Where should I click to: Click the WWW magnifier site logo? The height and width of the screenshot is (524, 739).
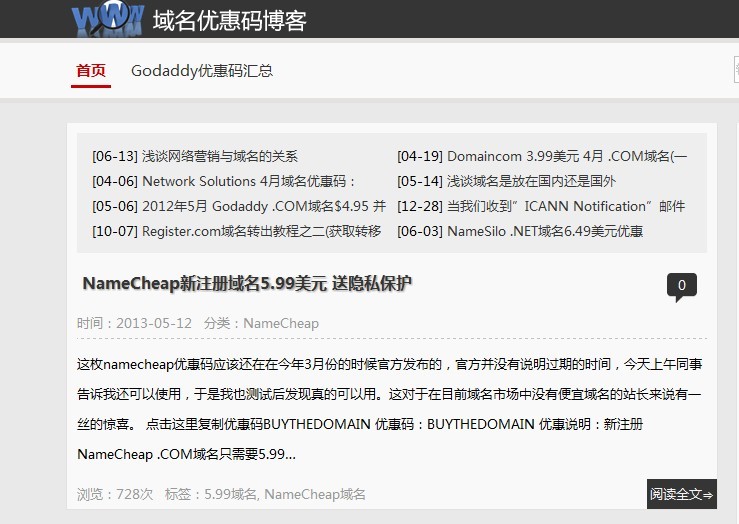pos(107,19)
